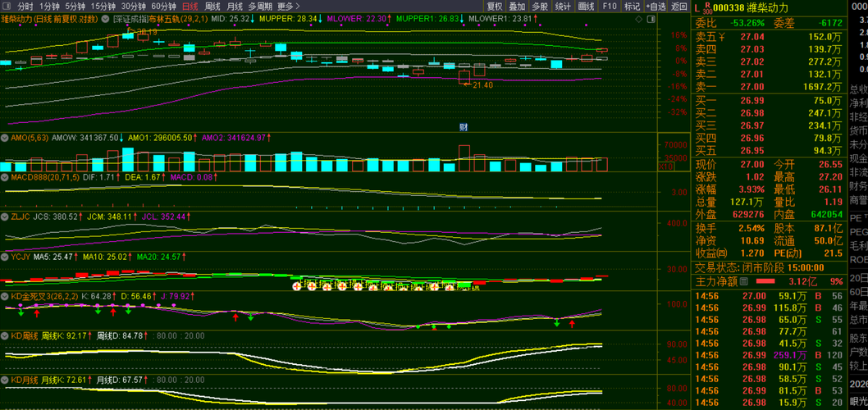Click the J: 79.92 KD value
Viewport: 868px width, 410px height.
click(178, 296)
